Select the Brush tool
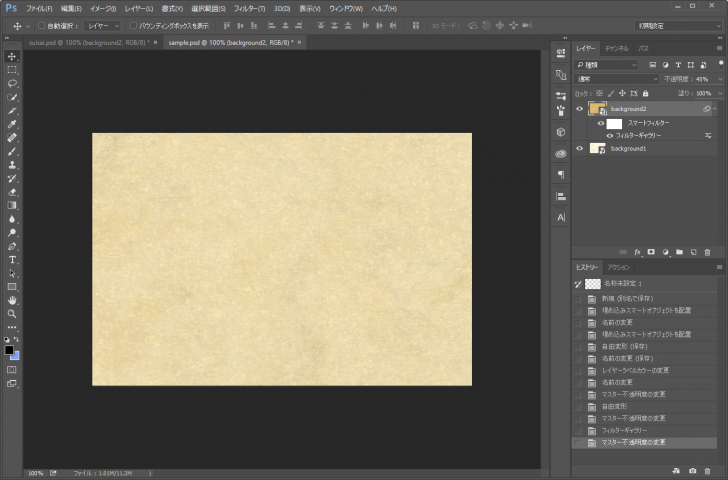Screen dimensions: 728x480 [x=12, y=151]
